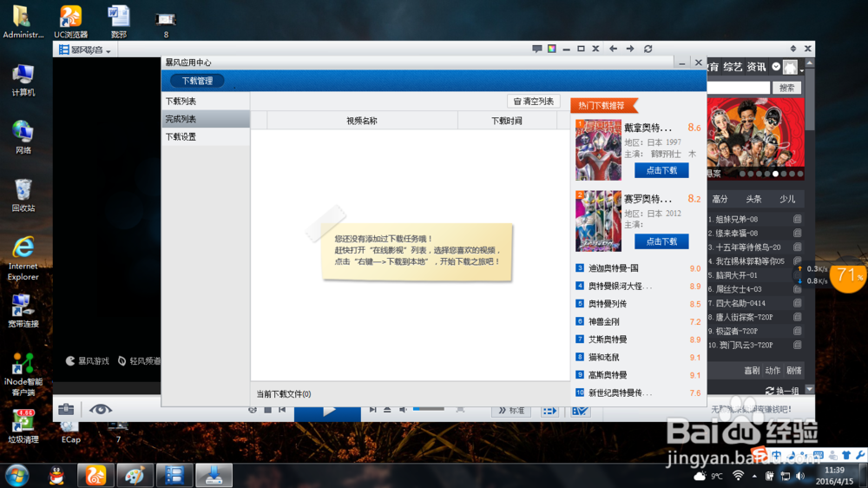Image resolution: width=868 pixels, height=488 pixels.
Task: Click the previous track button
Action: click(x=282, y=409)
